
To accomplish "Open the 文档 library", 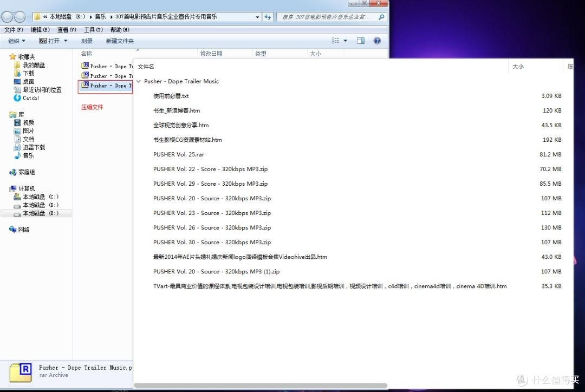I will pyautogui.click(x=24, y=139).
